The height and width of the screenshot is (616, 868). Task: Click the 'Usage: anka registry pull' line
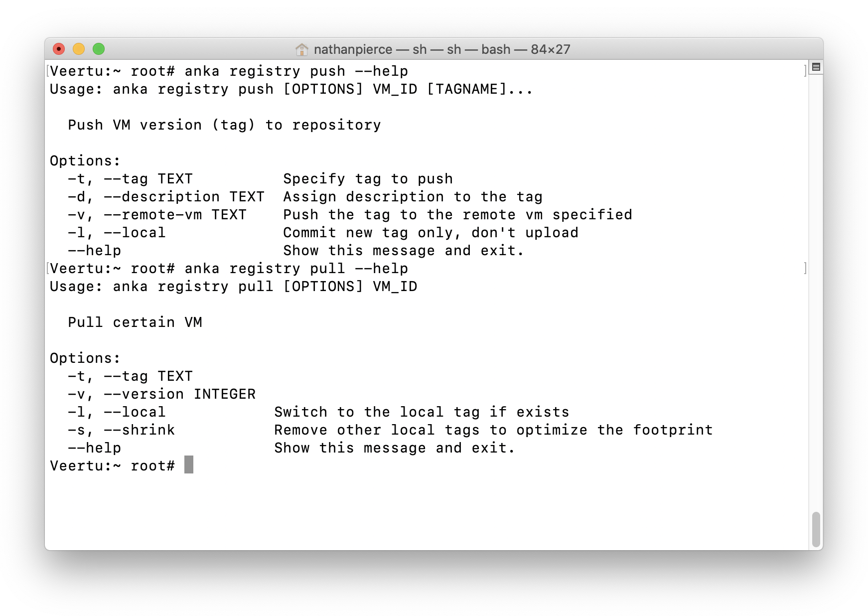234,286
